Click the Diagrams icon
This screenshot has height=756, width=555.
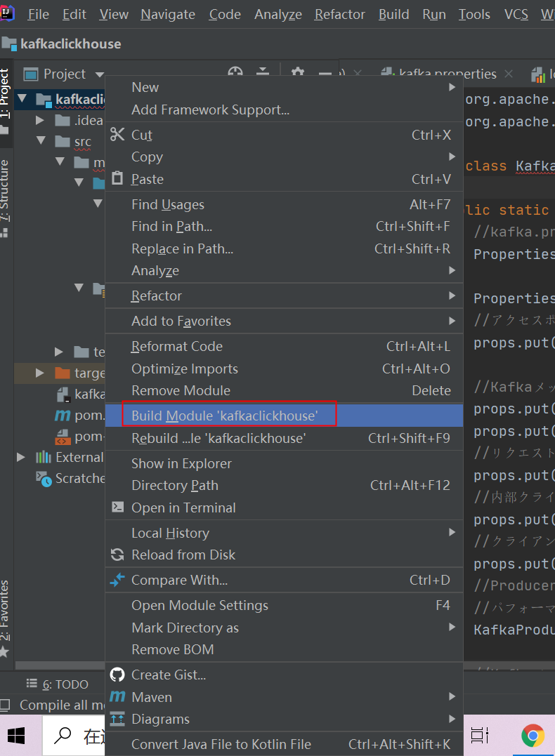[117, 719]
